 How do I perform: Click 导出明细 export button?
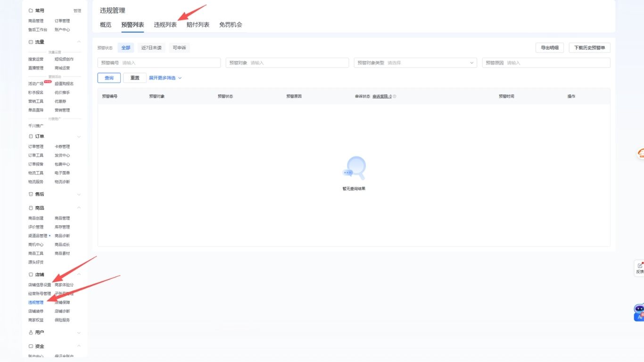pos(549,48)
